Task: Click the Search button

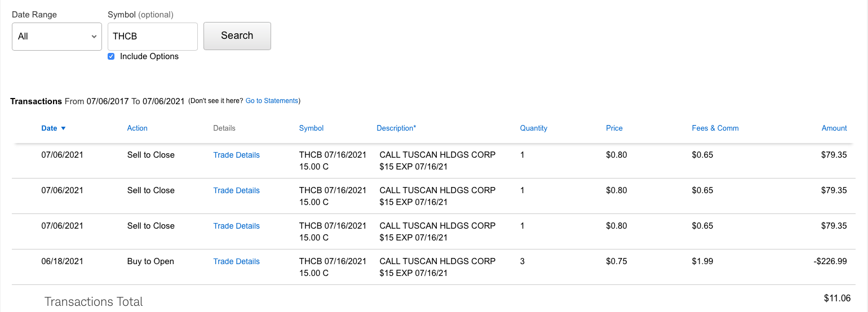Action: (x=237, y=36)
